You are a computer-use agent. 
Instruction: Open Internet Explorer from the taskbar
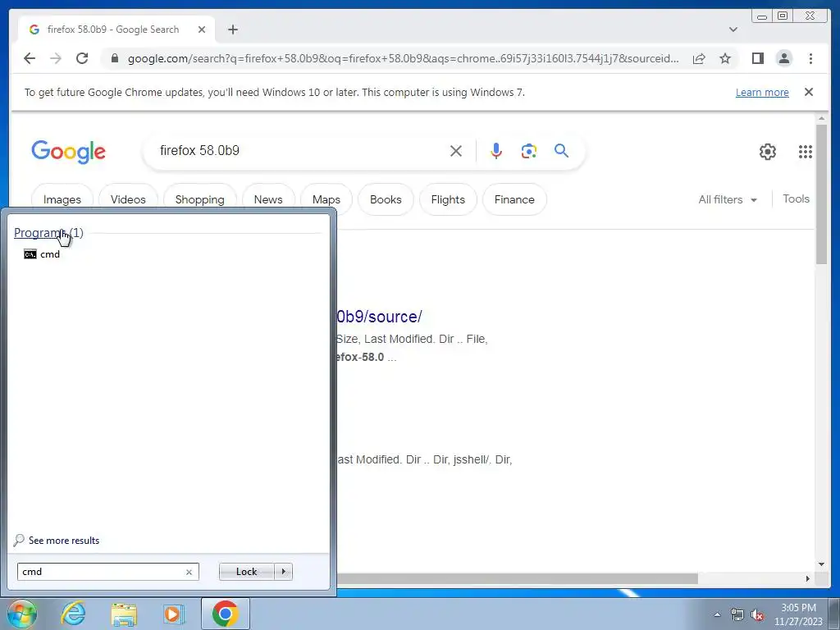(x=73, y=614)
